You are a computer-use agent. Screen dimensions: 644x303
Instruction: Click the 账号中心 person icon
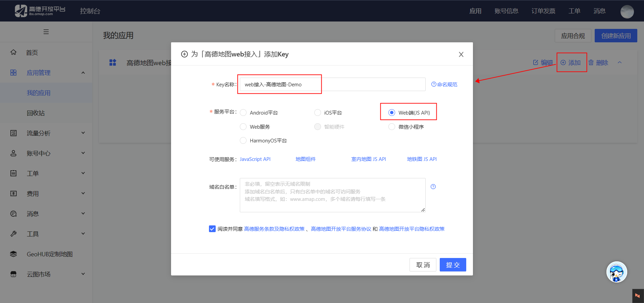[x=13, y=153]
